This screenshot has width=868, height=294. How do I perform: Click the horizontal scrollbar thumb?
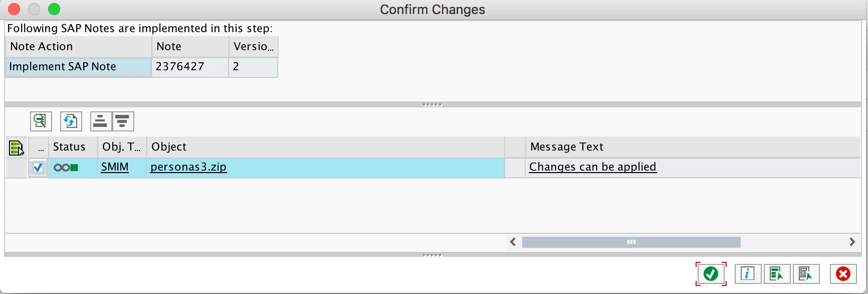[x=631, y=242]
